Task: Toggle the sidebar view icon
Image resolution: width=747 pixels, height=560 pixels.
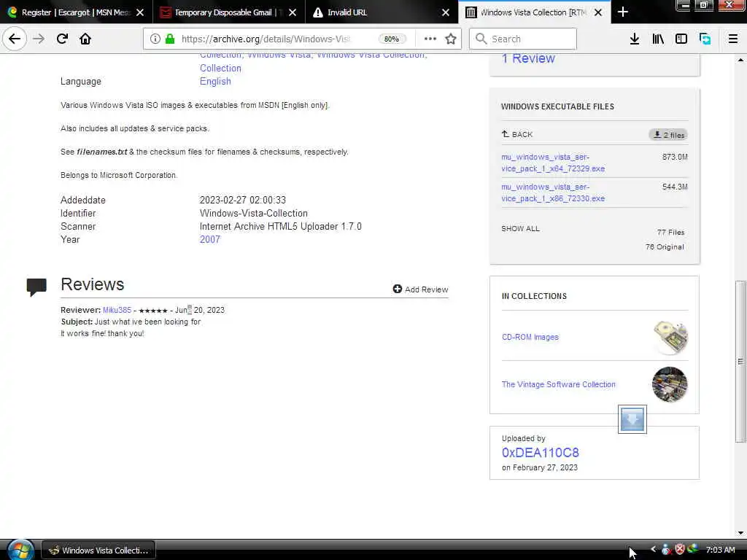Action: (x=681, y=39)
